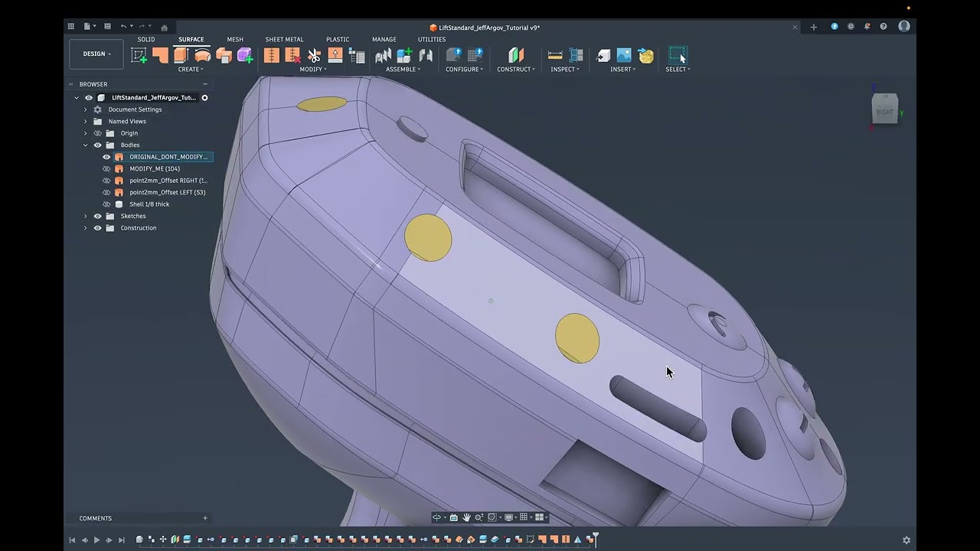This screenshot has height=551, width=980.
Task: Switch to the MESH tab
Action: pos(235,39)
